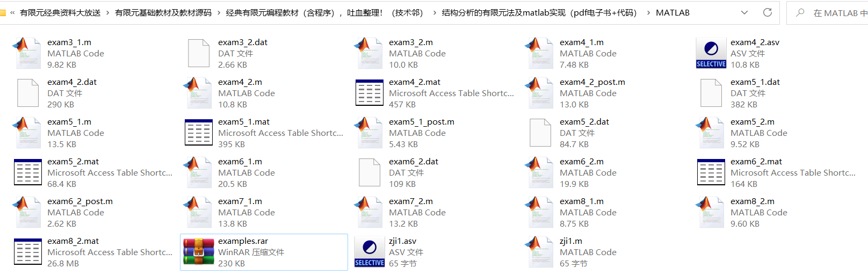The image size is (868, 275).
Task: Select the exam8_2.mat table icon
Action: coord(28,252)
